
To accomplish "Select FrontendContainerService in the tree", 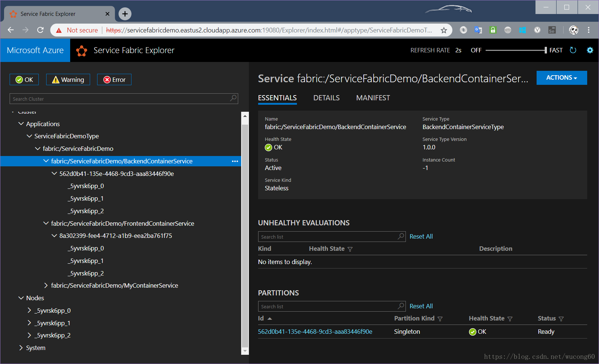I will click(x=123, y=223).
